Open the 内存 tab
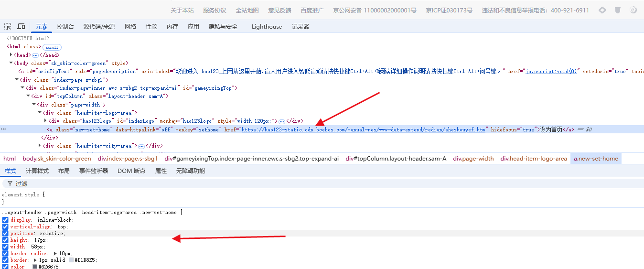 coord(172,27)
